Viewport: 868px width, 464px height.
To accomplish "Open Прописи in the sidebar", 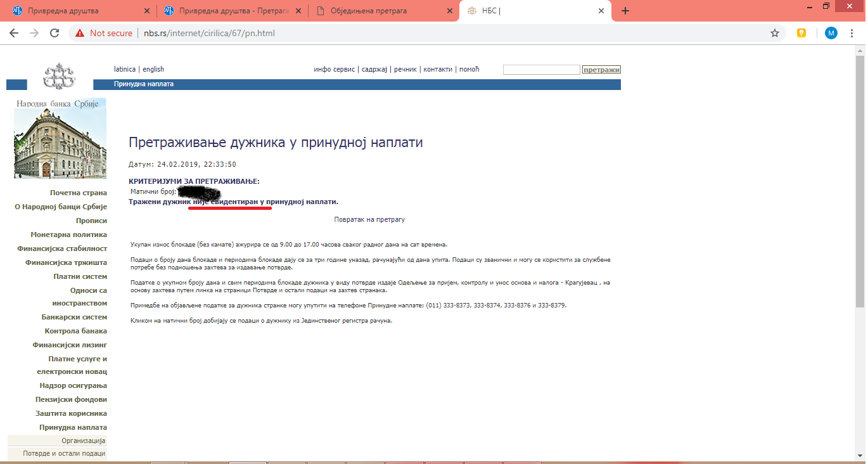I will 91,221.
